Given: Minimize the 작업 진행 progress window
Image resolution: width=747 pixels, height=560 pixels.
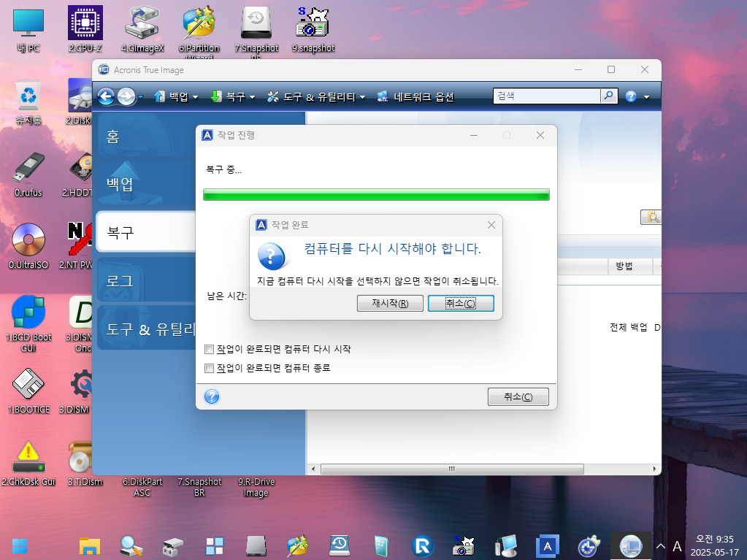Looking at the screenshot, I should click(474, 135).
